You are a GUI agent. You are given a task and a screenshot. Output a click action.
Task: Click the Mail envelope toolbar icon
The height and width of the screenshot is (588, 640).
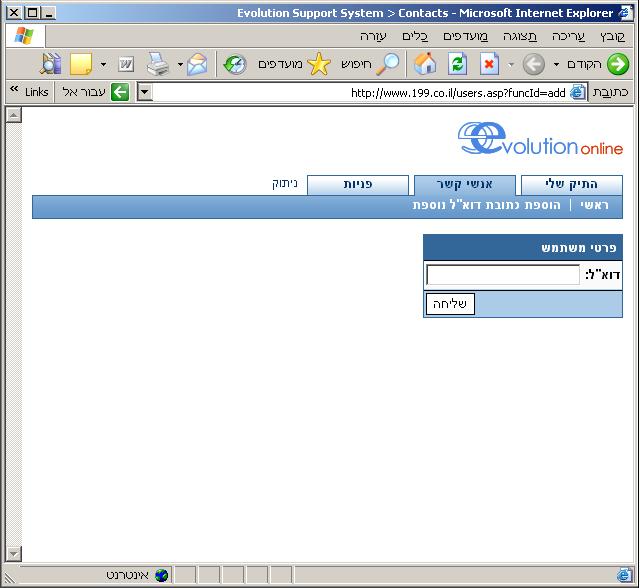click(x=198, y=64)
